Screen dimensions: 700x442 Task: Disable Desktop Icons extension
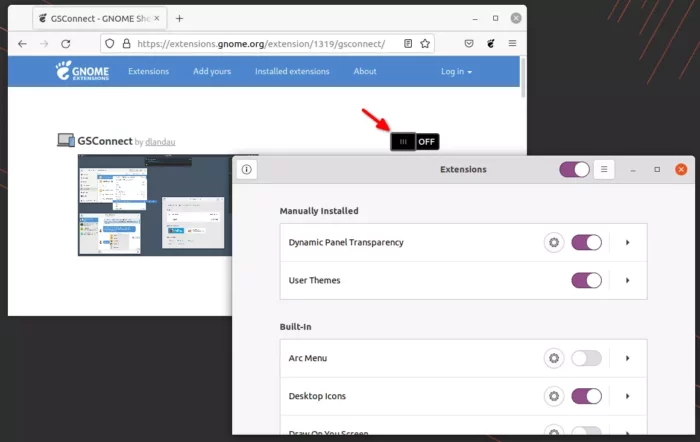587,396
